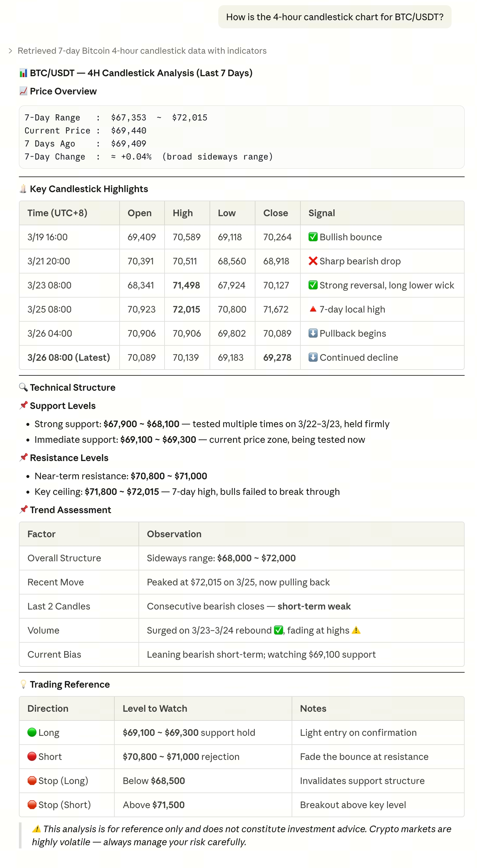477x868 pixels.
Task: Click the green checkmark in the Volume row
Action: click(278, 630)
